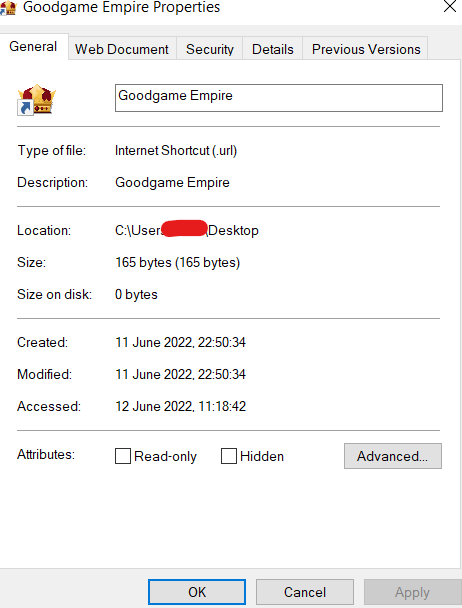Viewport: 462px width, 608px height.
Task: Confirm with the OK button
Action: point(197,592)
